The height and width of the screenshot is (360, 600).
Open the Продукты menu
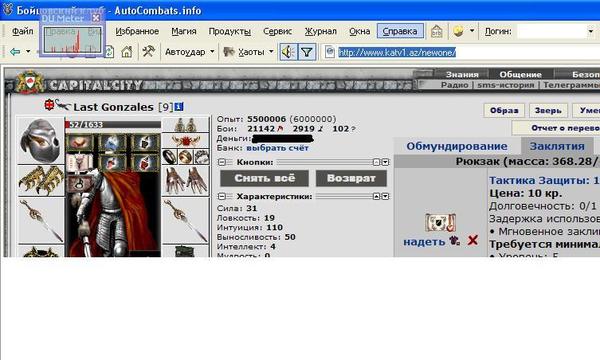[x=230, y=31]
